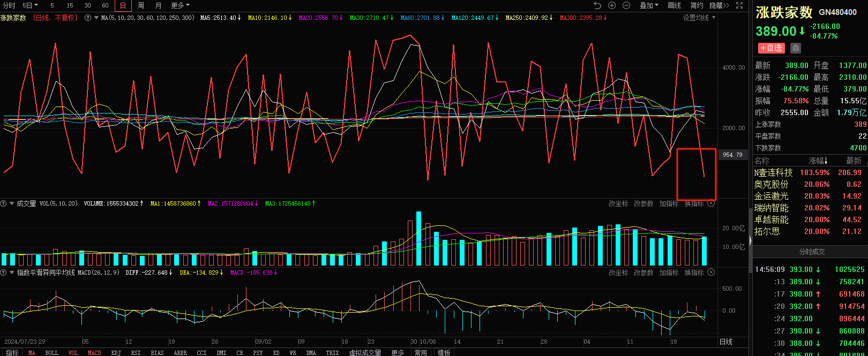868x356 pixels.
Task: Zoom out chart with minus circle icon
Action: 626,5
